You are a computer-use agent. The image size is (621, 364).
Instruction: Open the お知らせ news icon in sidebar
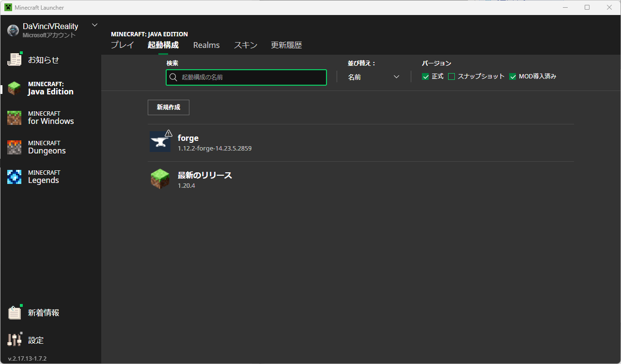click(15, 60)
